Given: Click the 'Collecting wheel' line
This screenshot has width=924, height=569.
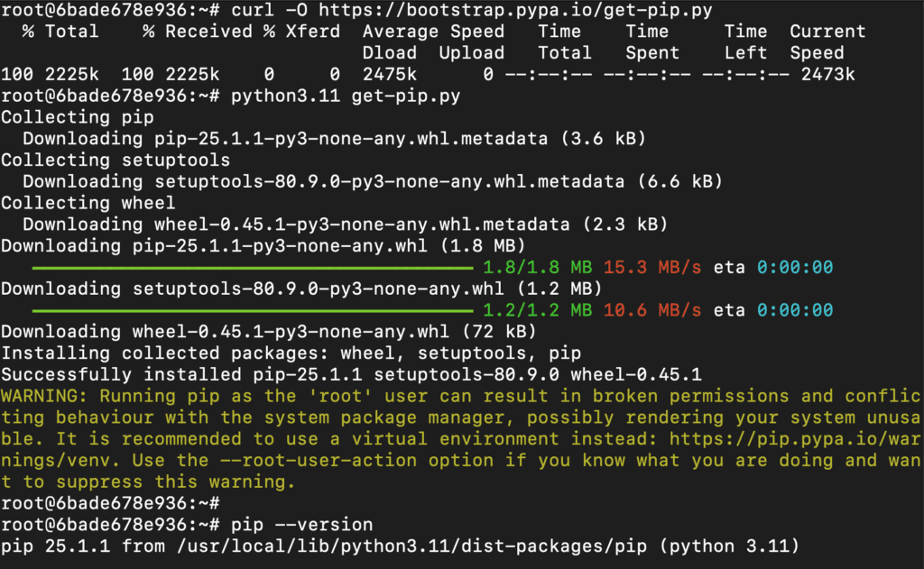Looking at the screenshot, I should click(x=88, y=204).
